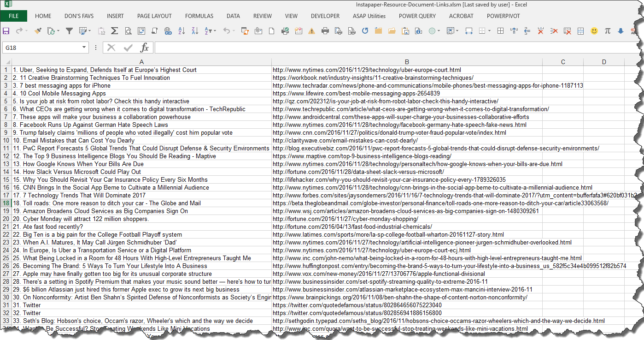This screenshot has height=340, width=644.
Task: Open the Undo history dropdown arrow
Action: point(234,31)
